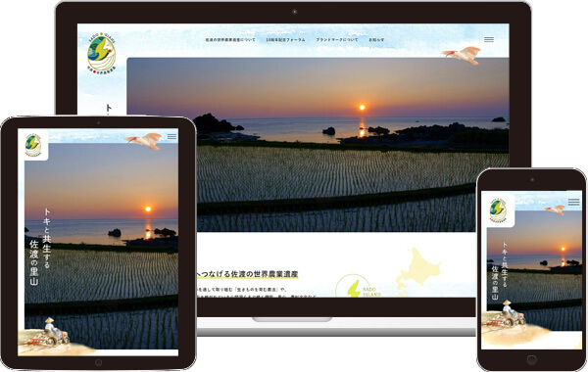
Task: Tap the phone's round home button
Action: coord(532,360)
